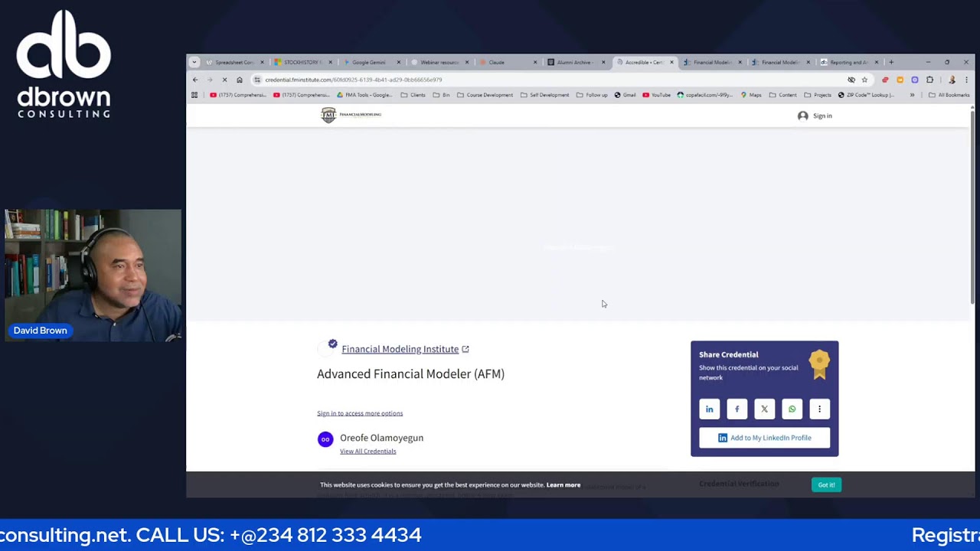Open Apps grid in bookmarks bar
The image size is (980, 551).
point(194,95)
